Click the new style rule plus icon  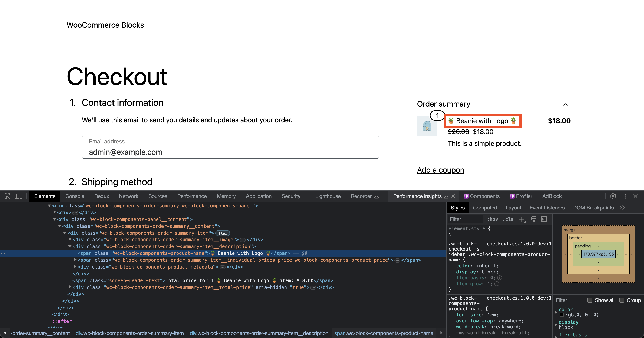click(522, 220)
